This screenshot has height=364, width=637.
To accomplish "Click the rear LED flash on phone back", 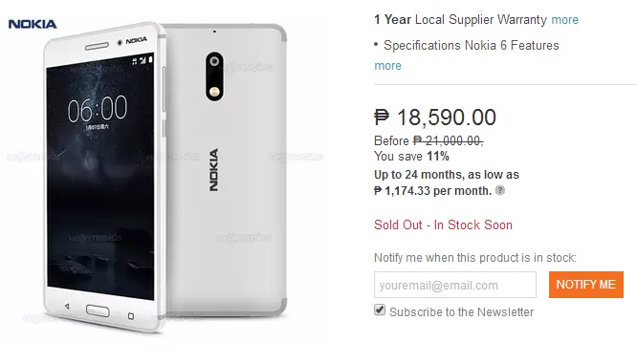I will point(214,92).
